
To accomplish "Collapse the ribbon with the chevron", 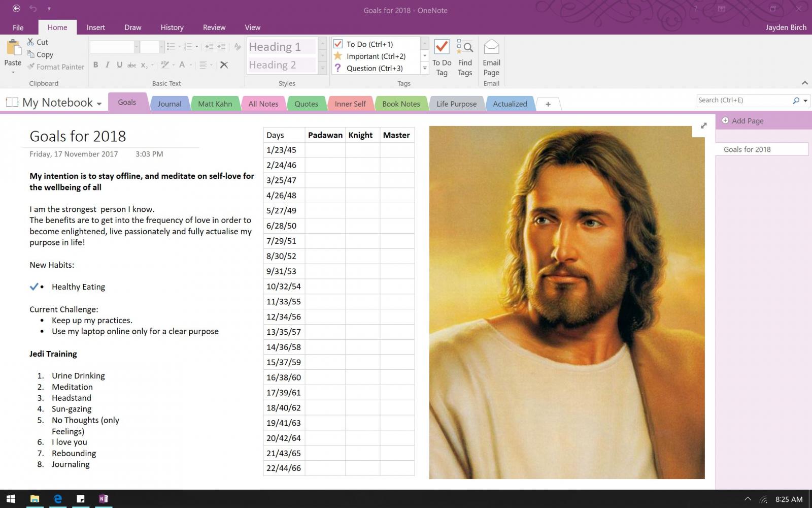I will click(804, 83).
